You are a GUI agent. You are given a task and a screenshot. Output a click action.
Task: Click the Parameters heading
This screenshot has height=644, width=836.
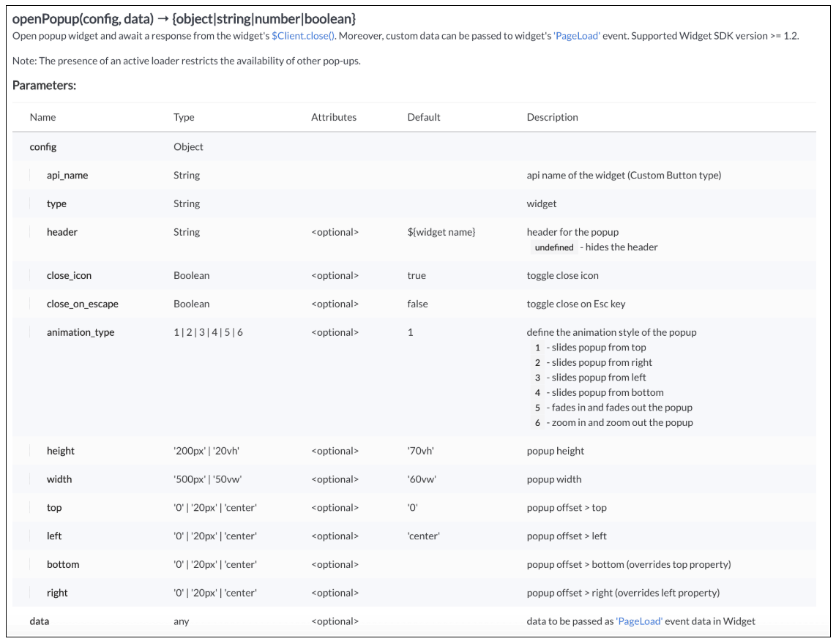[x=44, y=86]
